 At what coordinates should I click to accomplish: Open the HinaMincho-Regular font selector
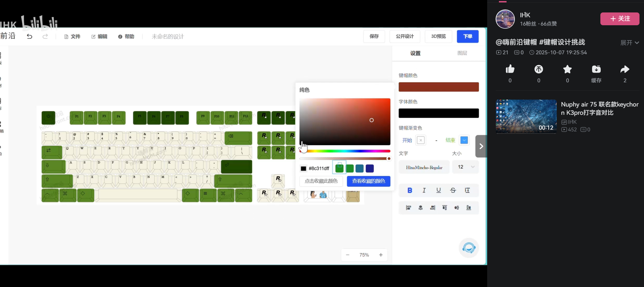pos(424,167)
